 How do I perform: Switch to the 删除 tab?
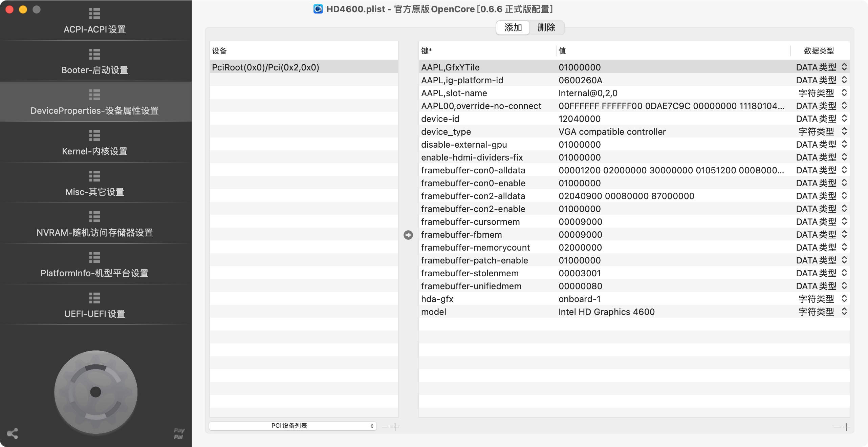click(x=547, y=28)
